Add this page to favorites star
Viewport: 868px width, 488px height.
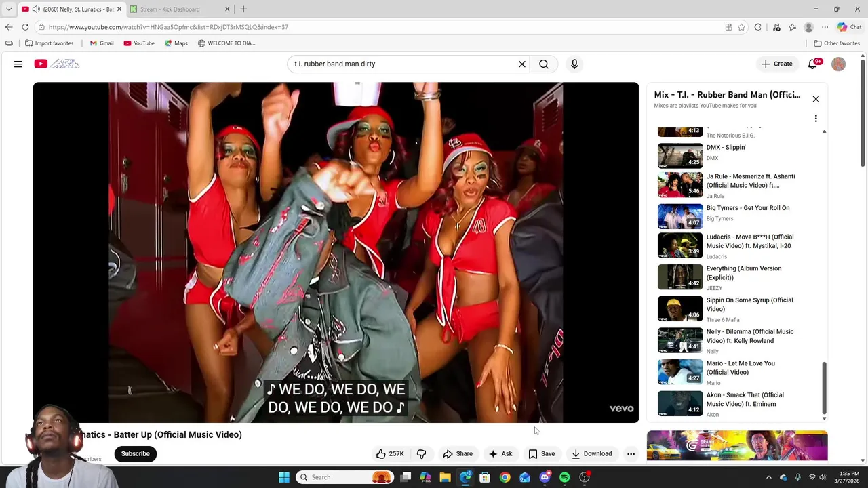741,27
